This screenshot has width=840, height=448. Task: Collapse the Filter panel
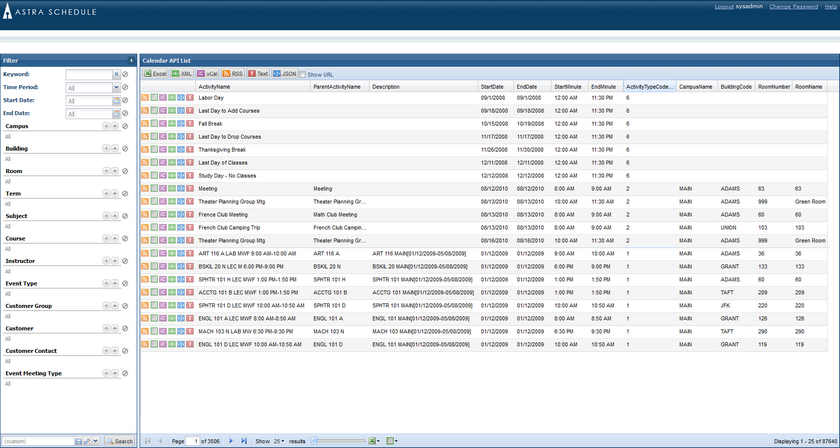(x=130, y=60)
